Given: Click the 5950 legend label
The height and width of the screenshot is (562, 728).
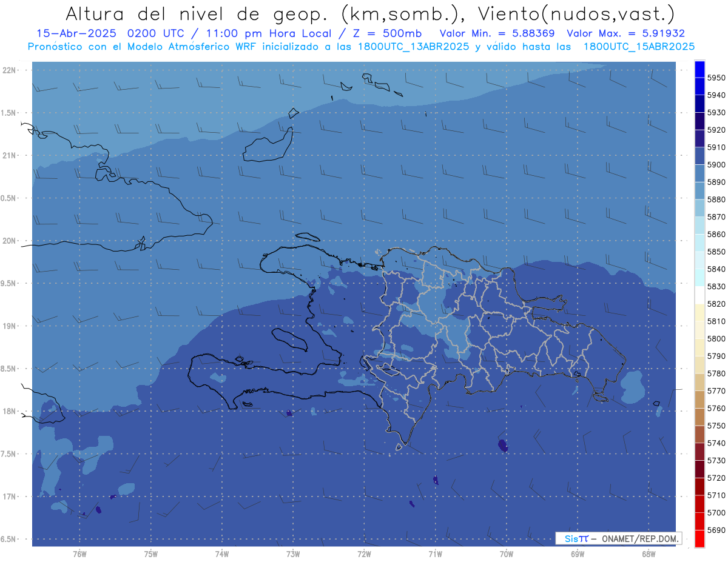Looking at the screenshot, I should pos(716,78).
